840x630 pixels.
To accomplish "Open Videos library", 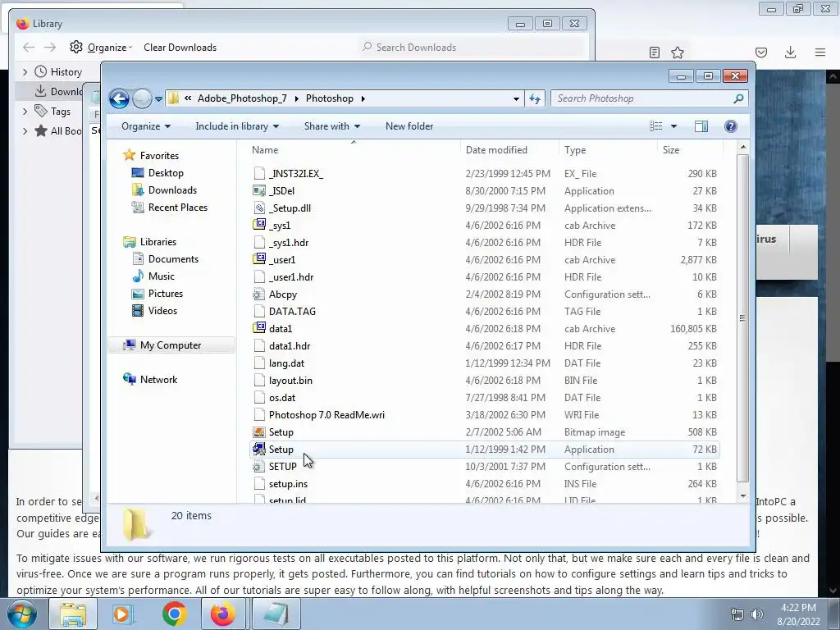I will point(162,311).
